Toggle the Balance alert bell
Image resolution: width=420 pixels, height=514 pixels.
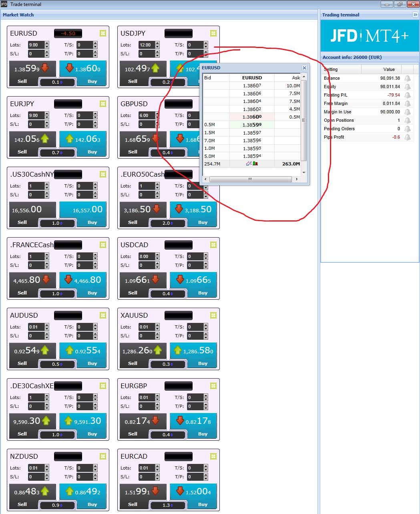click(x=408, y=78)
